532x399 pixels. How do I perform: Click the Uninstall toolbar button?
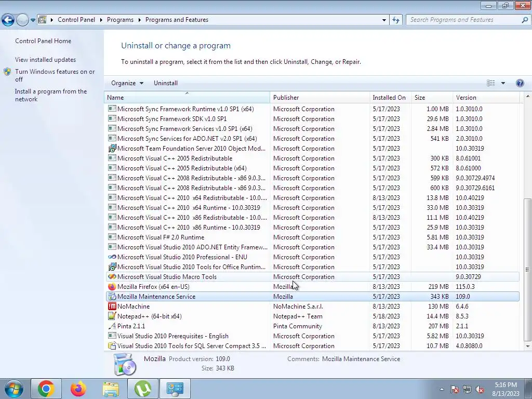tap(166, 83)
